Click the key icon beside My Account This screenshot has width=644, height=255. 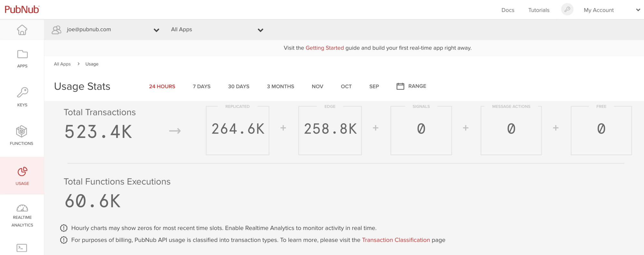point(567,10)
